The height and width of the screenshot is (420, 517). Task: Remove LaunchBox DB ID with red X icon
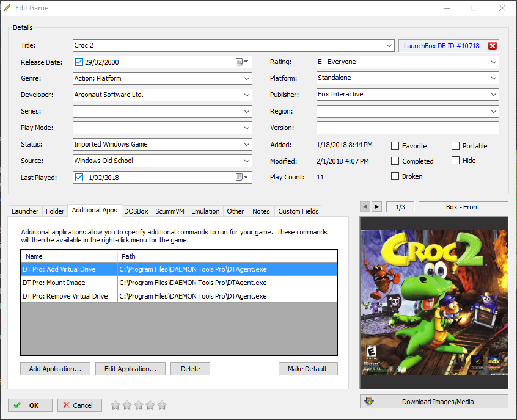493,46
